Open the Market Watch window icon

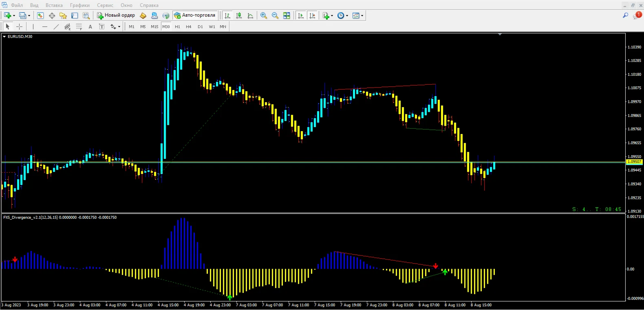click(x=40, y=15)
